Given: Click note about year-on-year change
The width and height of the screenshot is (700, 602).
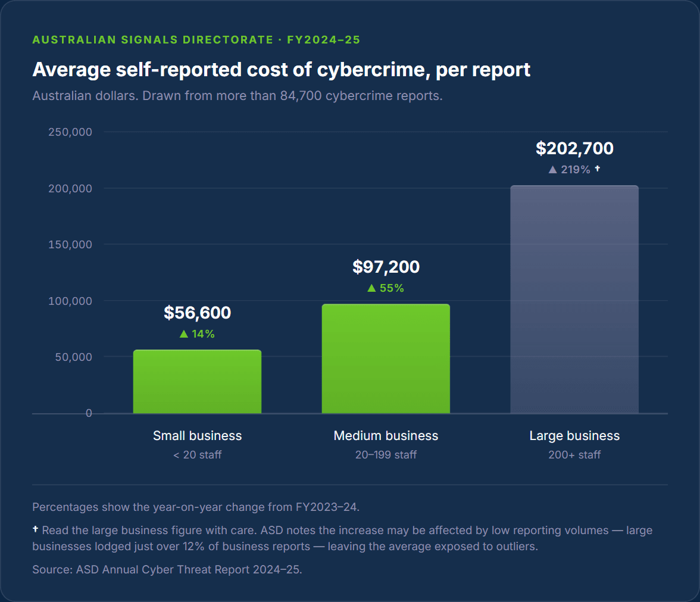Looking at the screenshot, I should (196, 507).
